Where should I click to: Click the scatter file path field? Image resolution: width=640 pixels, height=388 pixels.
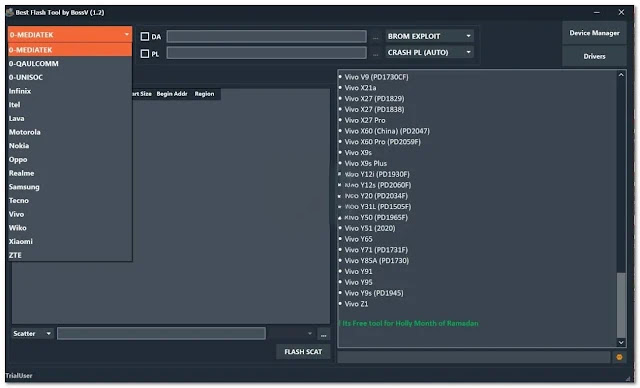click(161, 333)
